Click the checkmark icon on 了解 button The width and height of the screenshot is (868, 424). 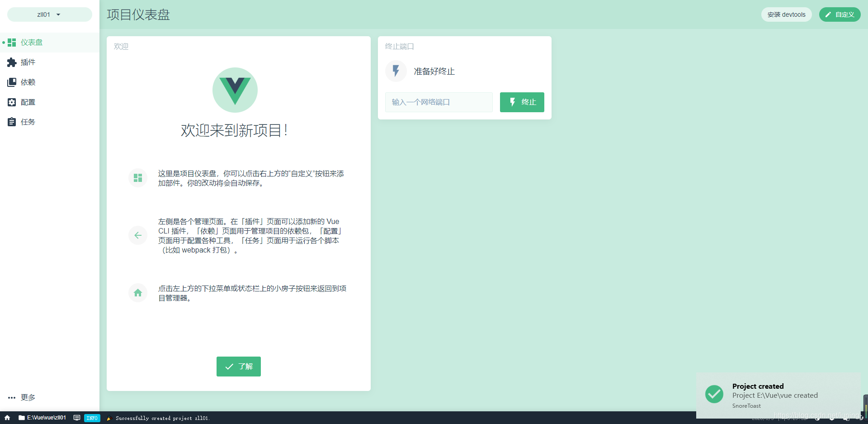pyautogui.click(x=229, y=367)
